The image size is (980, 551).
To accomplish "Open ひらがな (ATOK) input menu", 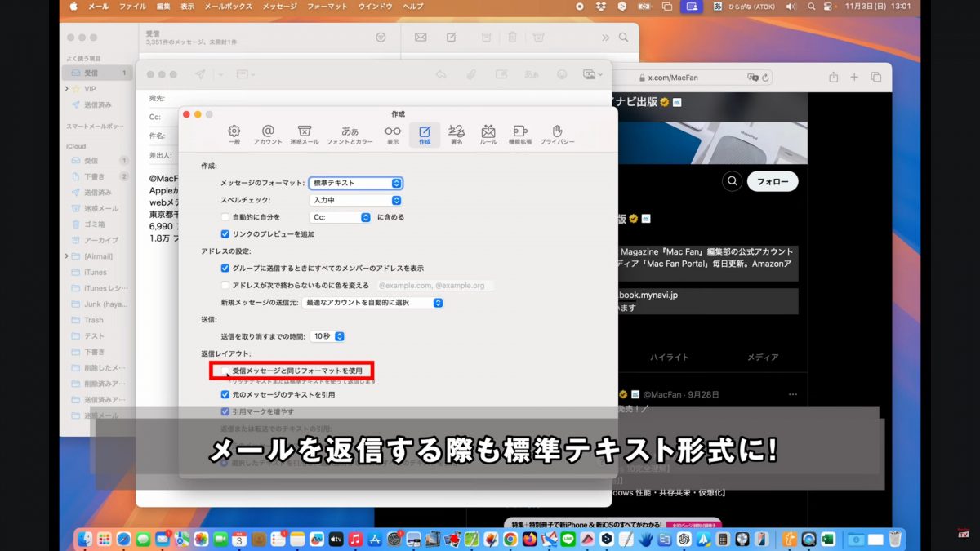I will (744, 7).
